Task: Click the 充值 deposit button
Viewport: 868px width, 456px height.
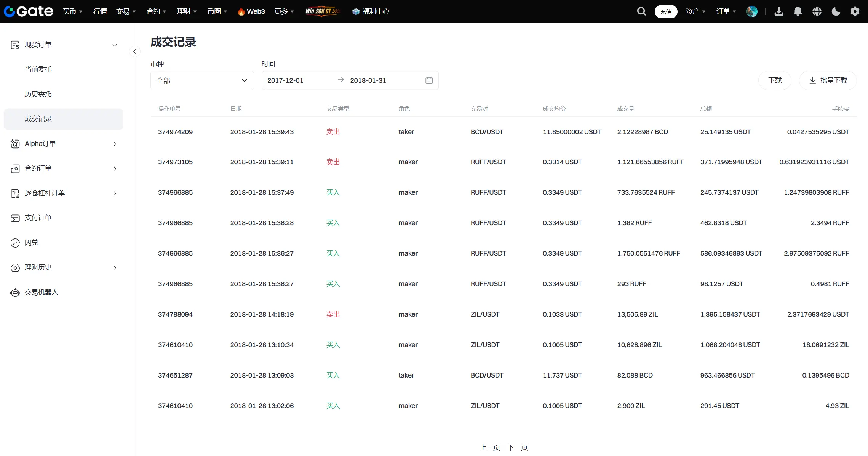Action: click(x=666, y=11)
